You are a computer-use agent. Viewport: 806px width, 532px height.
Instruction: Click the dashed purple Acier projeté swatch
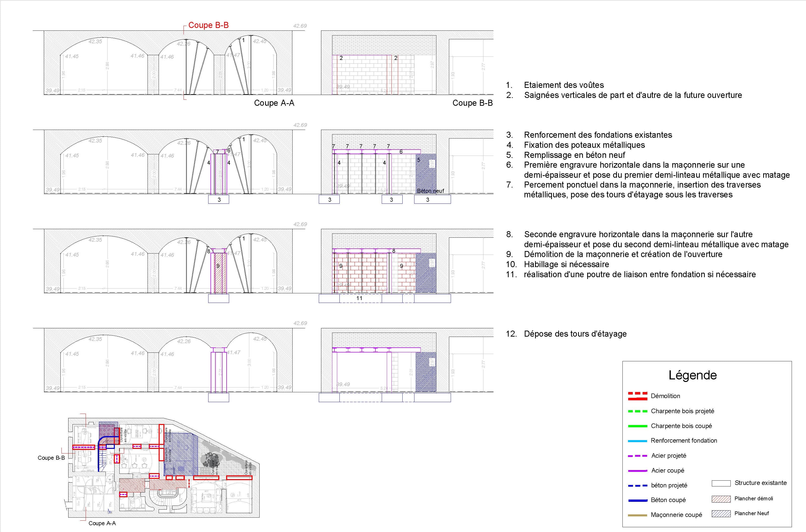(638, 456)
